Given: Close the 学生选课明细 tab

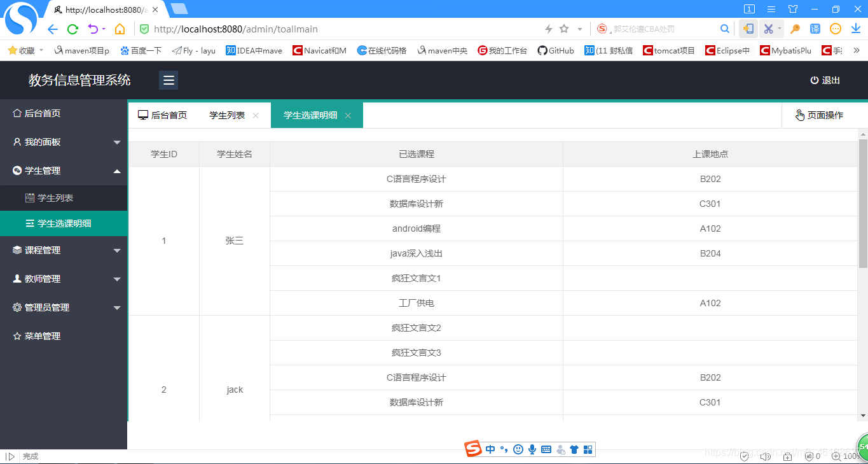Looking at the screenshot, I should coord(348,116).
